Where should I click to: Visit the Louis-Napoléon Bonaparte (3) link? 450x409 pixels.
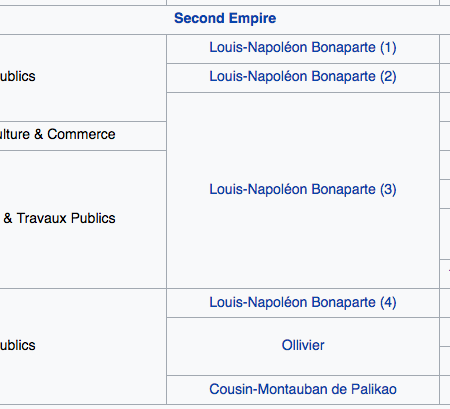point(303,190)
